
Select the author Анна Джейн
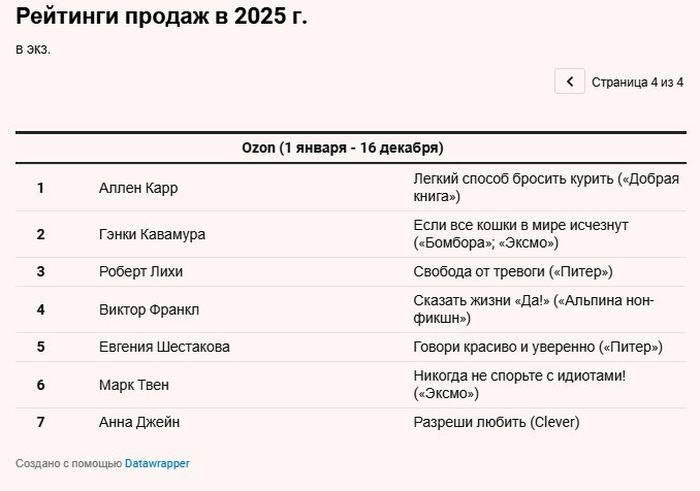(139, 422)
